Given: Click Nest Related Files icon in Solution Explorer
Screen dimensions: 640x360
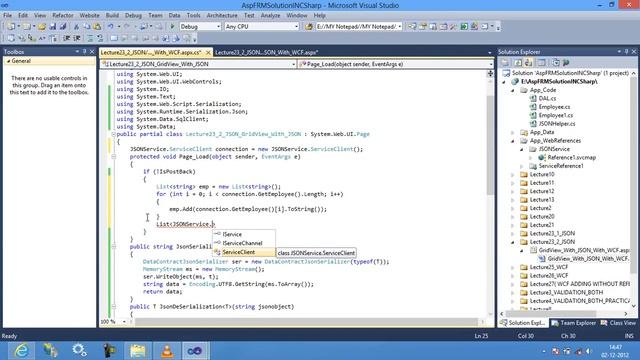Looking at the screenshot, I should click(528, 62).
